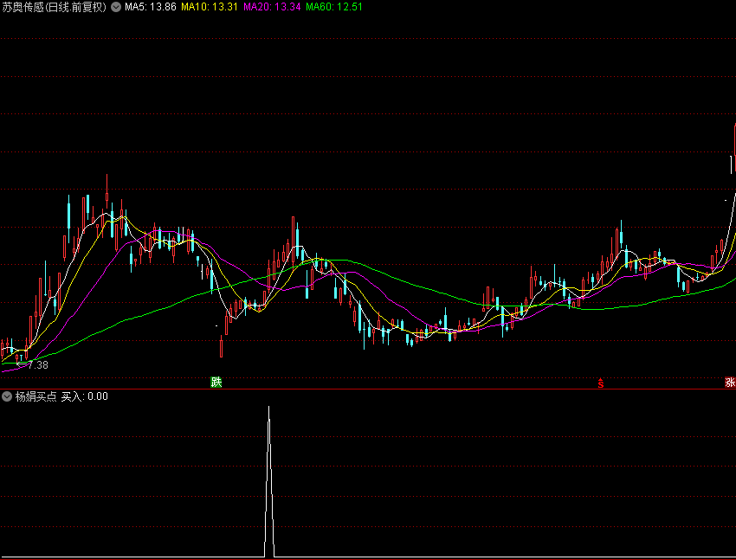Click the white buy-signal spike peak
Screen dimensions: 736x560
pyautogui.click(x=269, y=408)
